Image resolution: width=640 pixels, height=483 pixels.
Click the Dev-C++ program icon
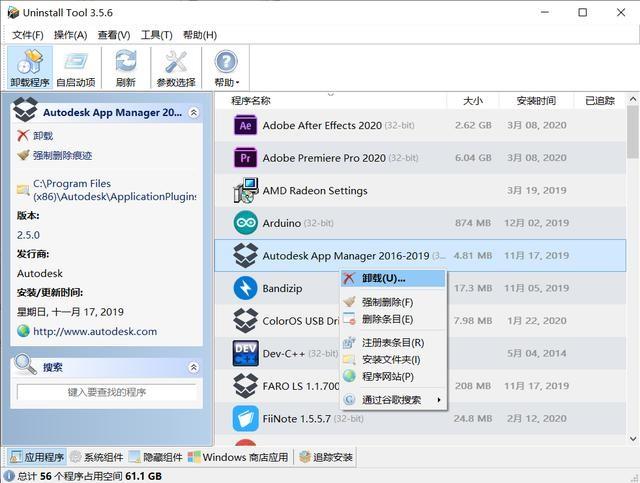pyautogui.click(x=245, y=353)
